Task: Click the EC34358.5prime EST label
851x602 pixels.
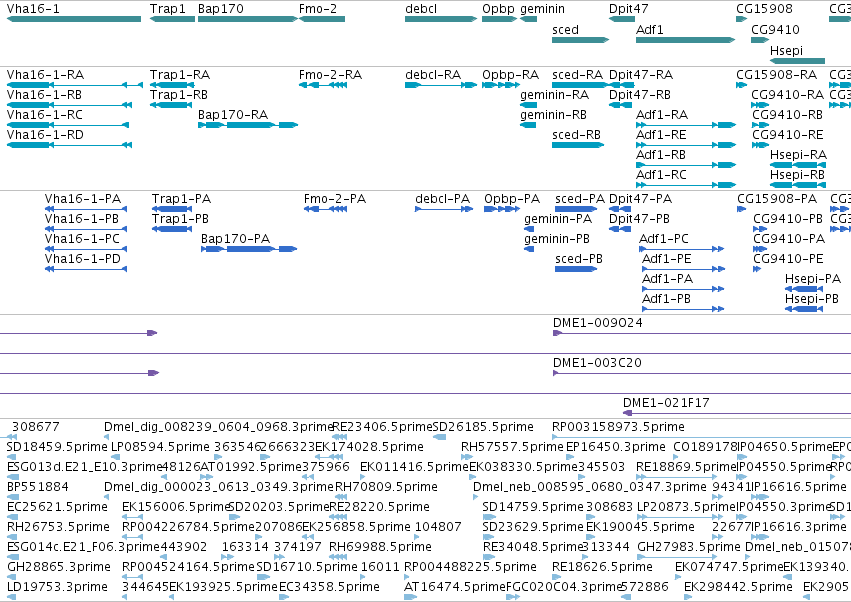Action: click(x=329, y=587)
